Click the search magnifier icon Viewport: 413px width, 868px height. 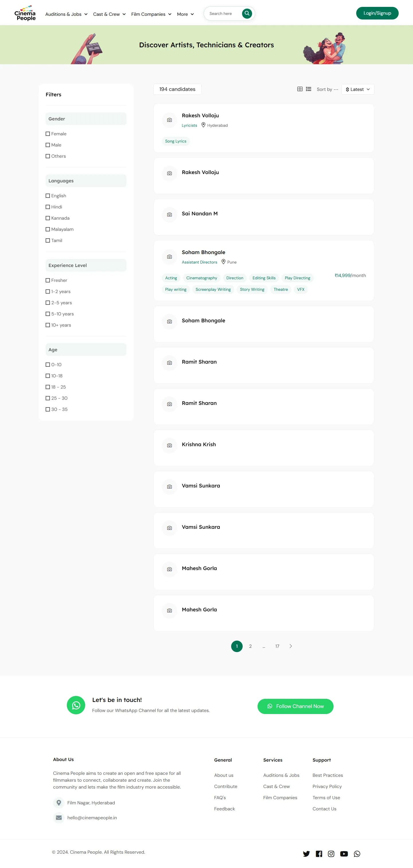(x=247, y=13)
